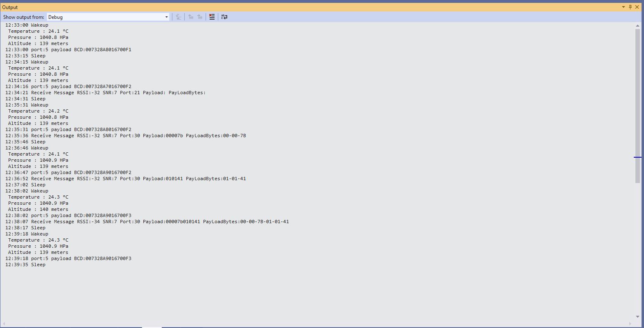Image resolution: width=644 pixels, height=328 pixels.
Task: Click the horizontal scrollbar right arrow
Action: (x=631, y=324)
